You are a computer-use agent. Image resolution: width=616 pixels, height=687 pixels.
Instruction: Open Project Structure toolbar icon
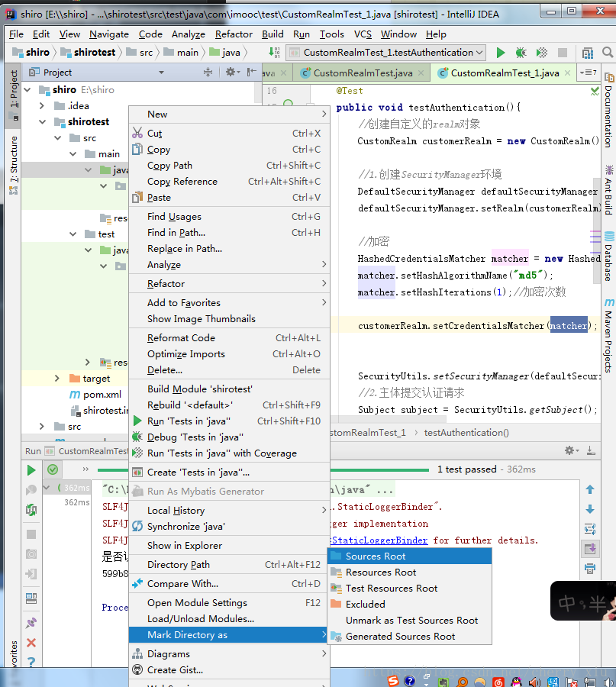pos(588,53)
